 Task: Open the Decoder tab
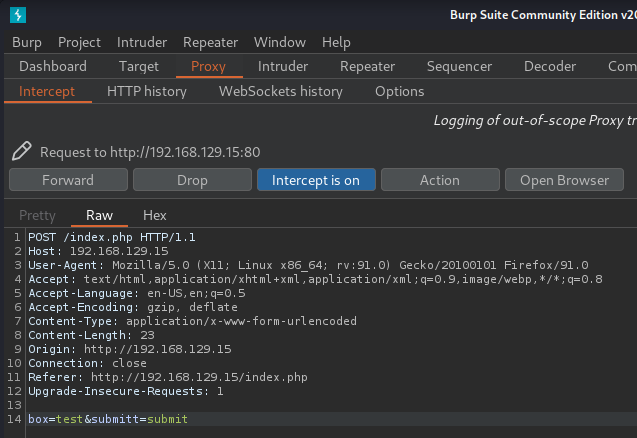pyautogui.click(x=550, y=66)
